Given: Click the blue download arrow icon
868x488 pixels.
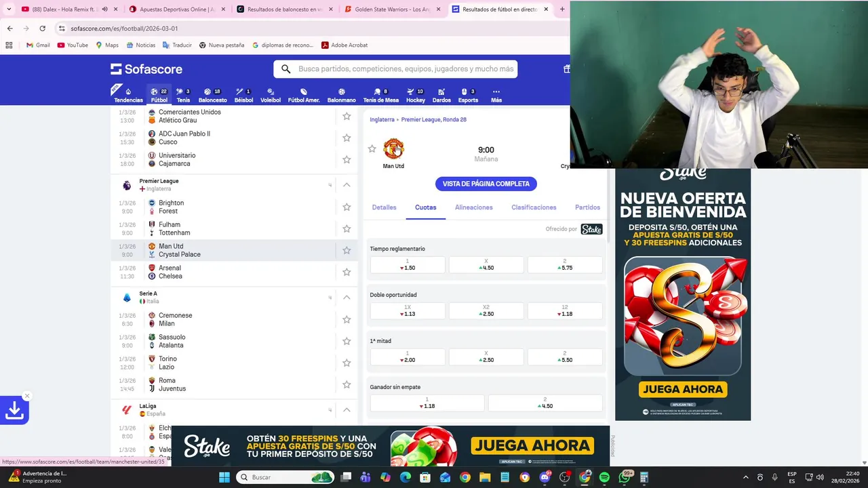Looking at the screenshot, I should click(x=14, y=410).
